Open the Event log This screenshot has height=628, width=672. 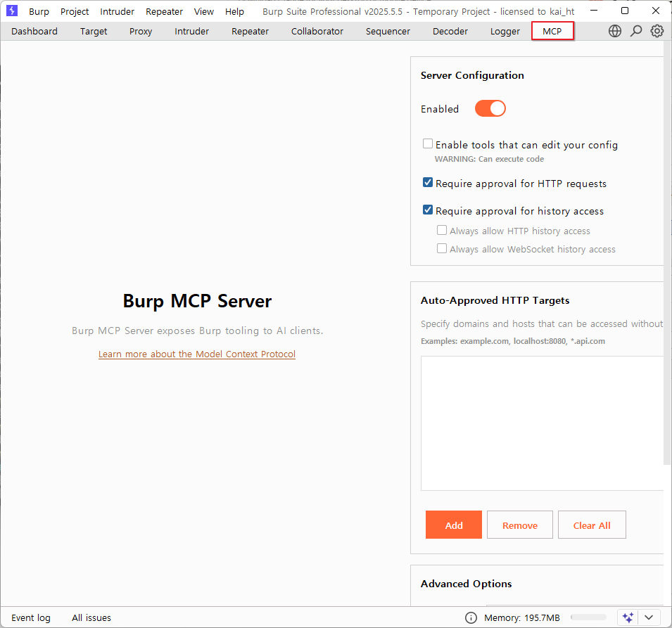[x=31, y=617]
